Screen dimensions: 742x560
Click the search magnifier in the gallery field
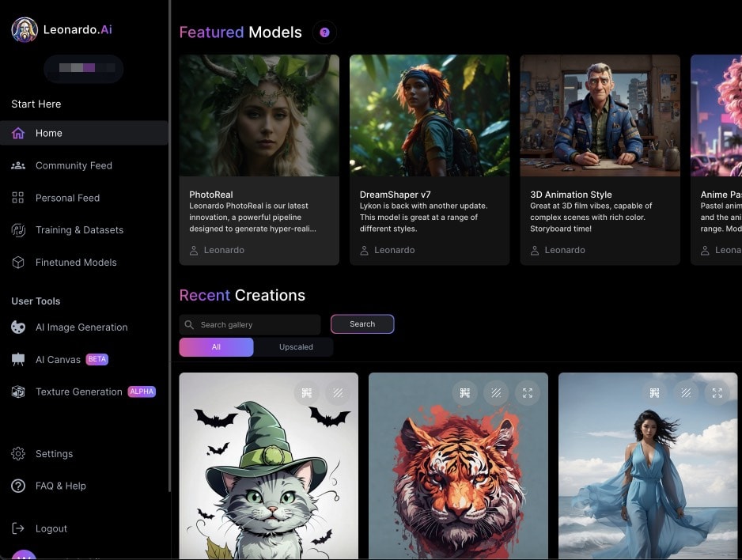tap(188, 324)
